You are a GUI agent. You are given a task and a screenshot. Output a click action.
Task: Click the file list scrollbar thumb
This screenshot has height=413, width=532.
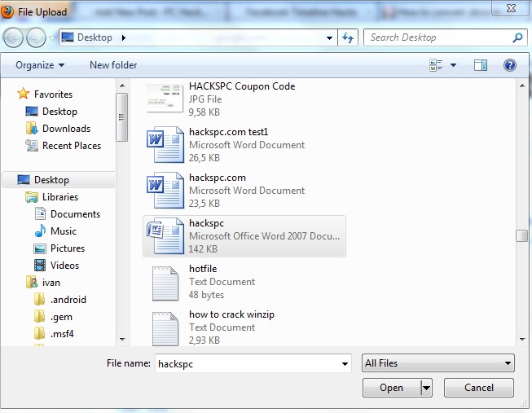point(522,236)
